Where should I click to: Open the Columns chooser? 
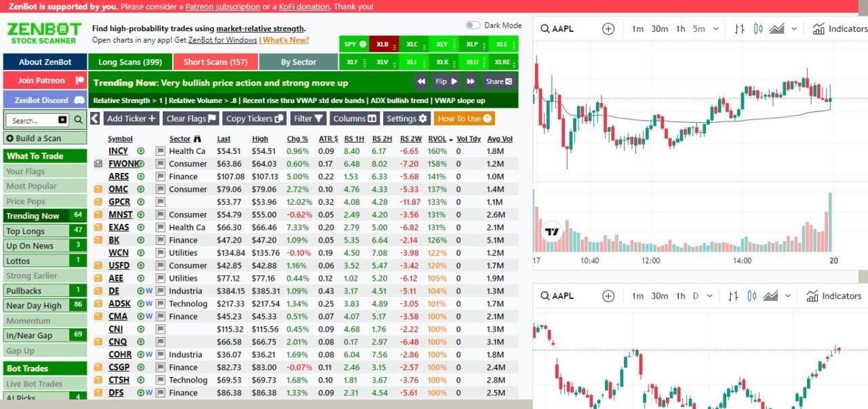click(x=355, y=118)
